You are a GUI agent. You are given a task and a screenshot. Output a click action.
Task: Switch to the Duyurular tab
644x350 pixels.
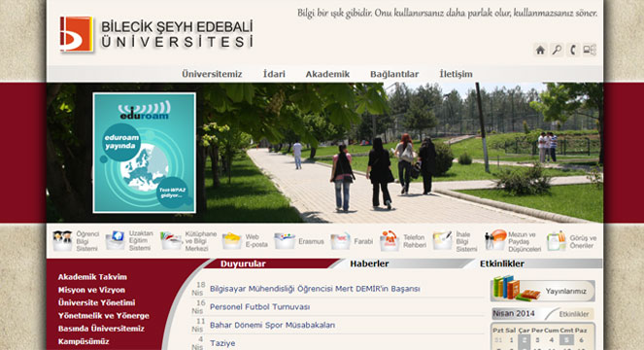point(243,263)
